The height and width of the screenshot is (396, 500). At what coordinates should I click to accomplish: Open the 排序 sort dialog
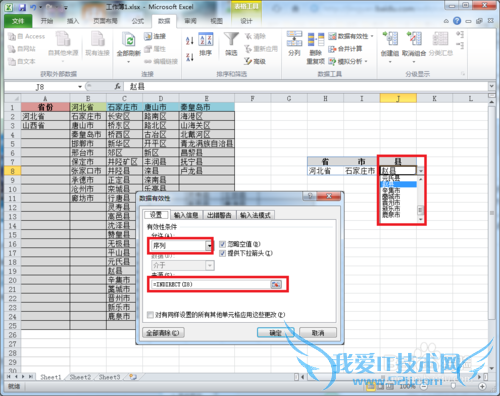[206, 44]
